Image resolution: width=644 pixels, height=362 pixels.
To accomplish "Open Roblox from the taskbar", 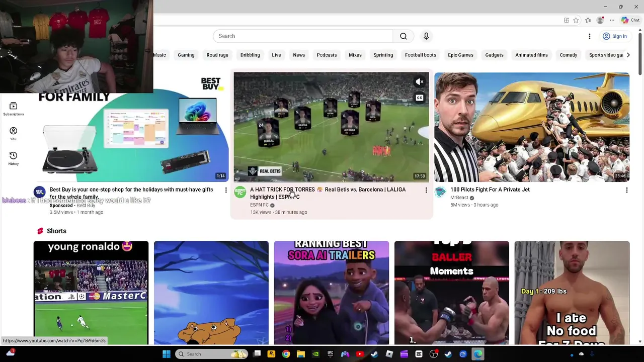I will tap(389, 354).
